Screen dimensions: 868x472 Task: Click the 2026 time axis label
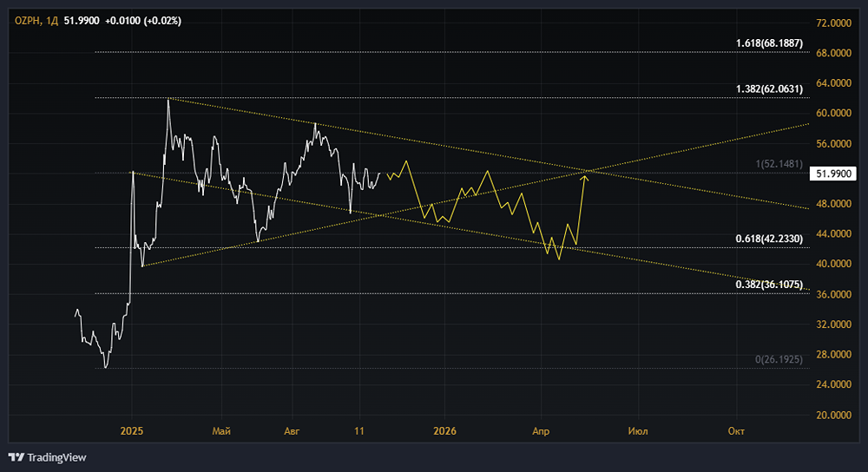click(445, 431)
